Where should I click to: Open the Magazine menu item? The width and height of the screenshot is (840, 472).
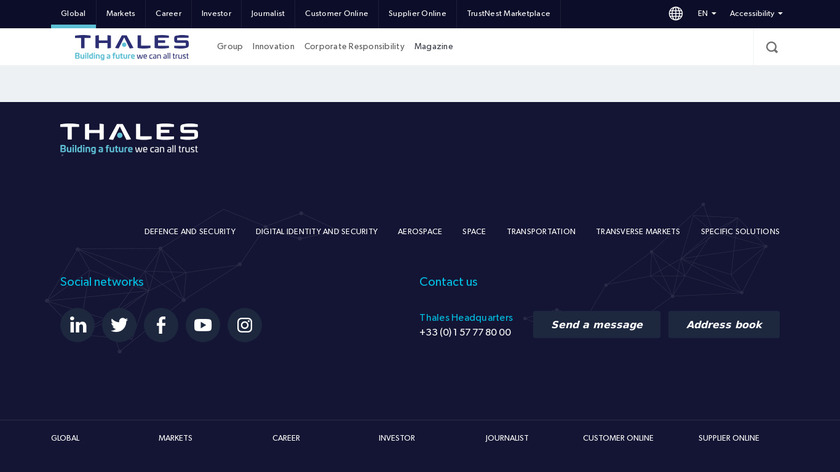[433, 47]
